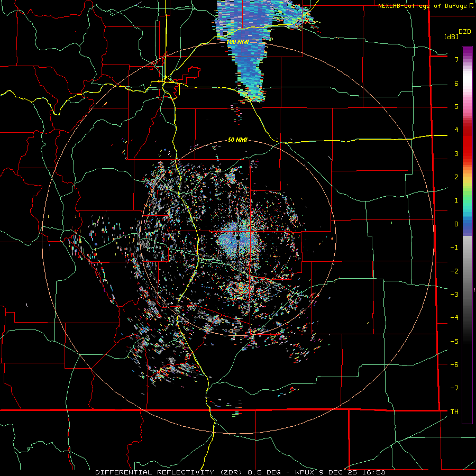Click the legend value 0

456,224
